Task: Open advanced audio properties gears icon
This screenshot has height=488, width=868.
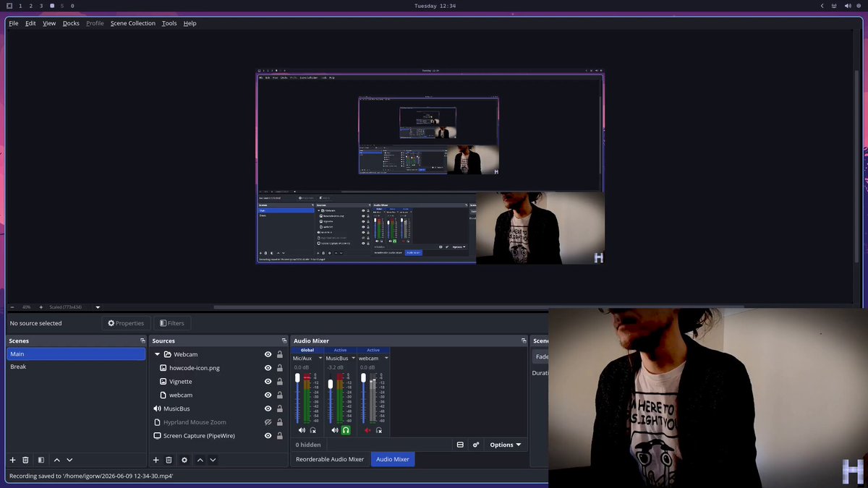Action: click(476, 445)
